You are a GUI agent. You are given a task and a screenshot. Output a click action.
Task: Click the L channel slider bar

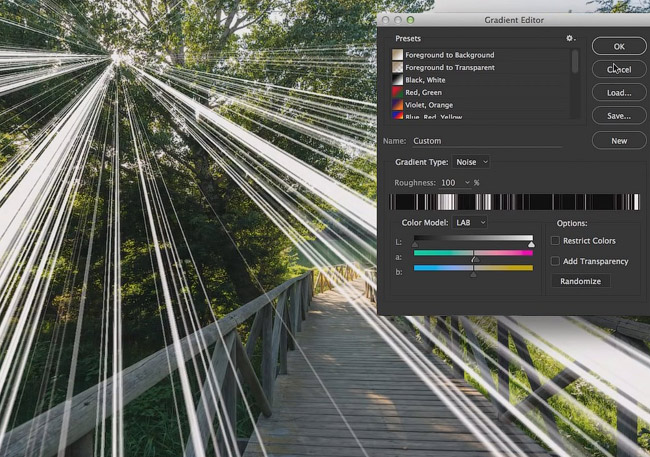tap(473, 238)
